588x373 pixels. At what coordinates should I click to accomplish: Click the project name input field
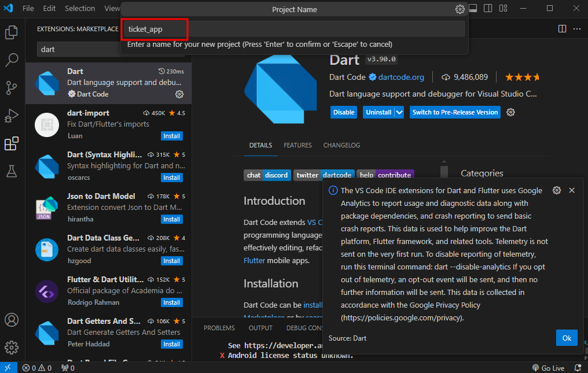[x=295, y=29]
